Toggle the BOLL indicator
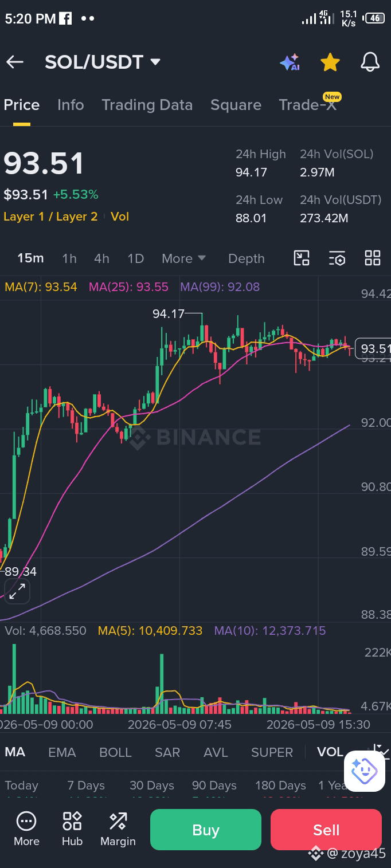 click(116, 752)
